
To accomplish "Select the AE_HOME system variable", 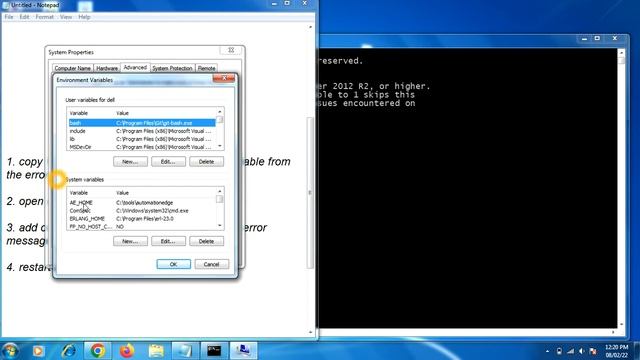I will tap(142, 202).
